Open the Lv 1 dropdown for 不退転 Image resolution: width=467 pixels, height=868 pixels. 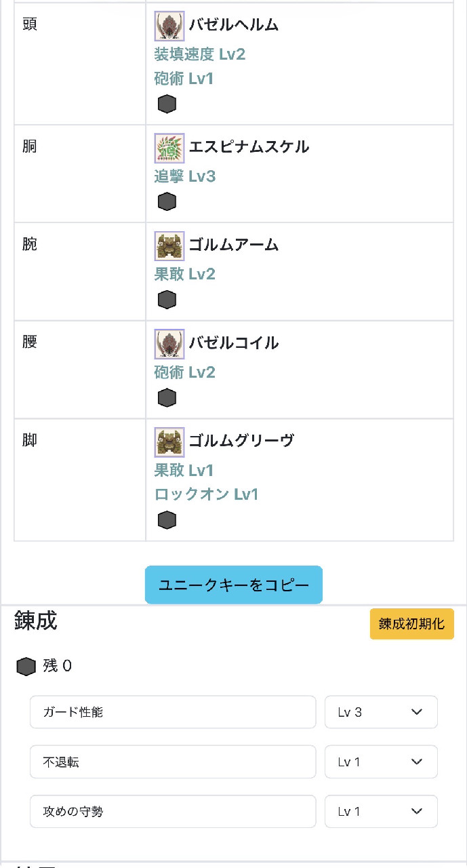(x=381, y=762)
